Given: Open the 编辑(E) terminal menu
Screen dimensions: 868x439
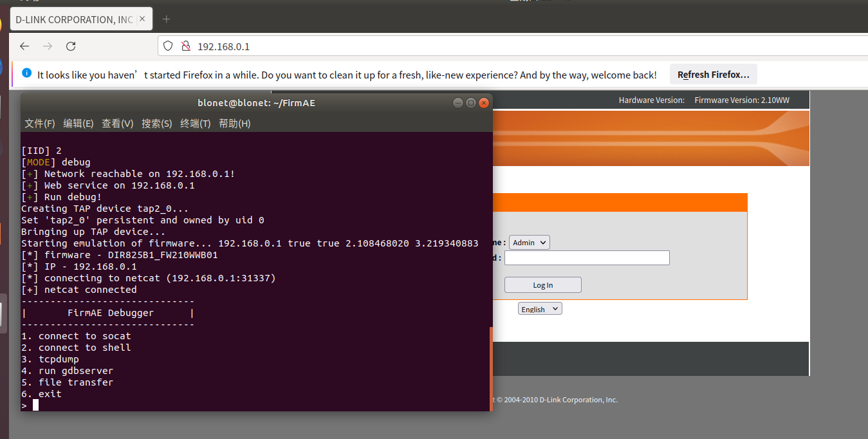Looking at the screenshot, I should [78, 124].
